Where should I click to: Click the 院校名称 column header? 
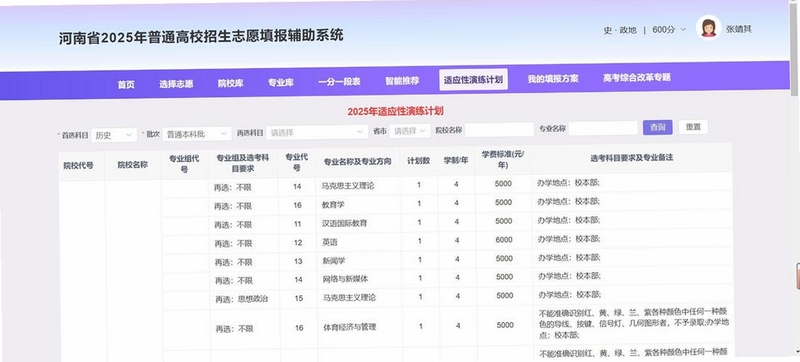click(x=133, y=165)
